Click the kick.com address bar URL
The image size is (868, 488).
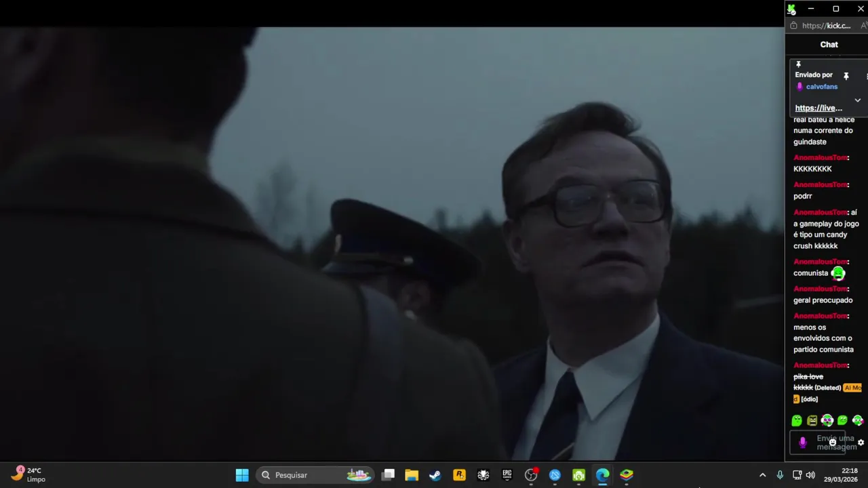[x=826, y=26]
